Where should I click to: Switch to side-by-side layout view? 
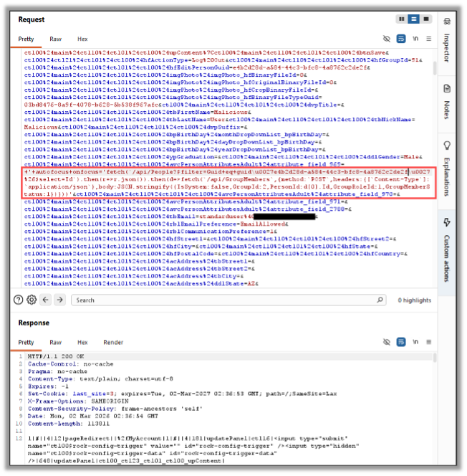tap(402, 19)
